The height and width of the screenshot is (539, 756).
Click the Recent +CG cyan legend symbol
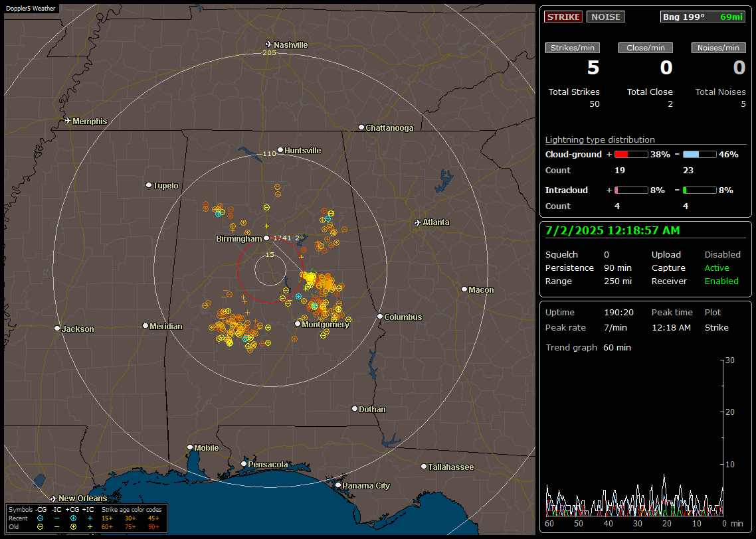[73, 518]
